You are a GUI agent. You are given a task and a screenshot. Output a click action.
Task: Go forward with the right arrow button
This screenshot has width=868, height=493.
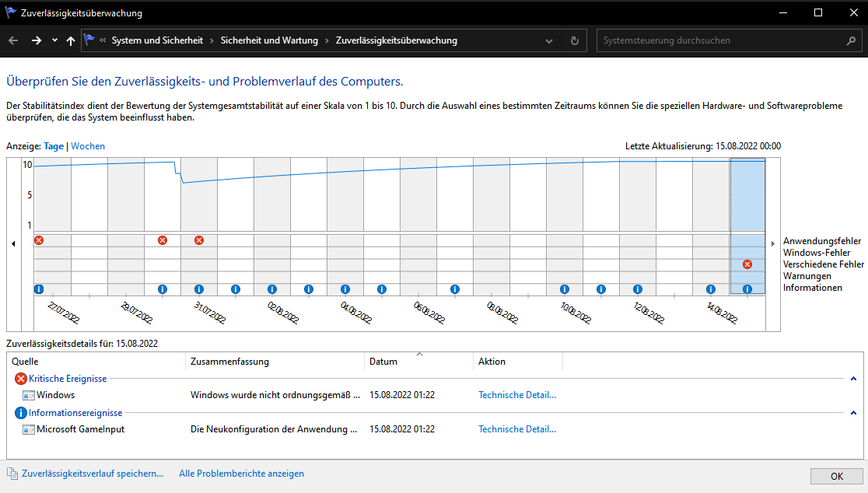(37, 40)
